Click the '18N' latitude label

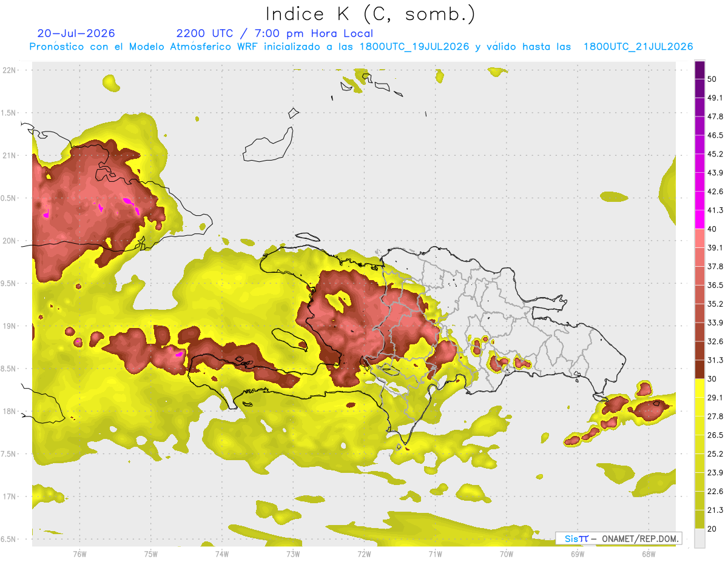tap(10, 411)
